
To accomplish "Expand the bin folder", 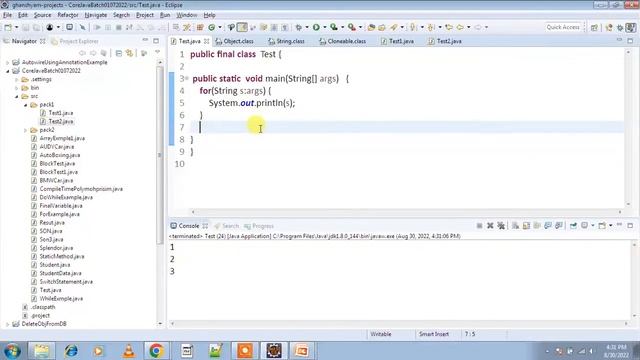I will click(x=16, y=88).
